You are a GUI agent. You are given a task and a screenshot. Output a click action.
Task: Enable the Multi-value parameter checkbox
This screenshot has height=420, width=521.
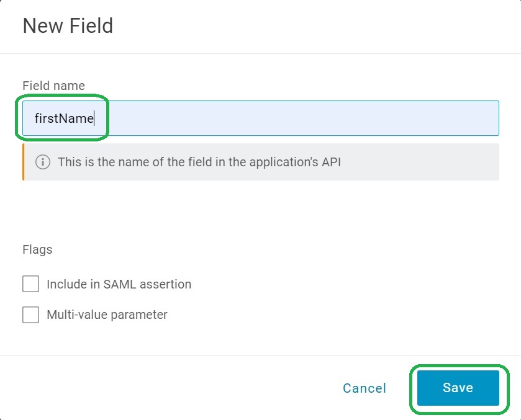tap(30, 315)
